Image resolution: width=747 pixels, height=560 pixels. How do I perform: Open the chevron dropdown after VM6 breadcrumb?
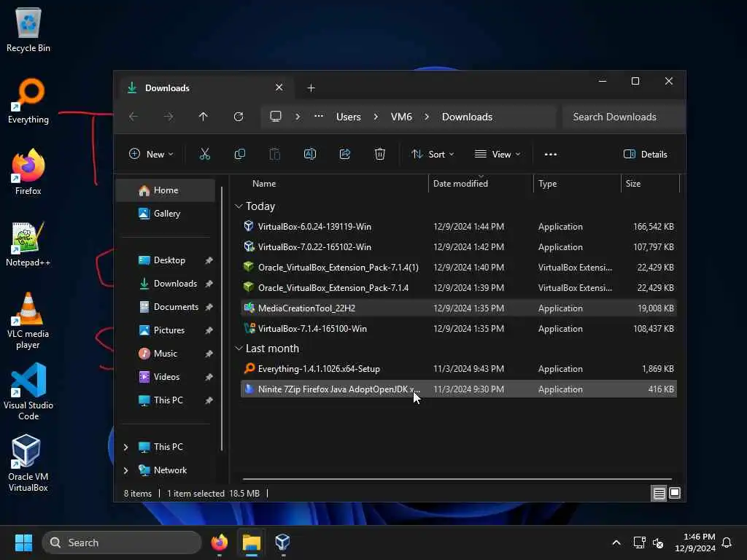[426, 117]
